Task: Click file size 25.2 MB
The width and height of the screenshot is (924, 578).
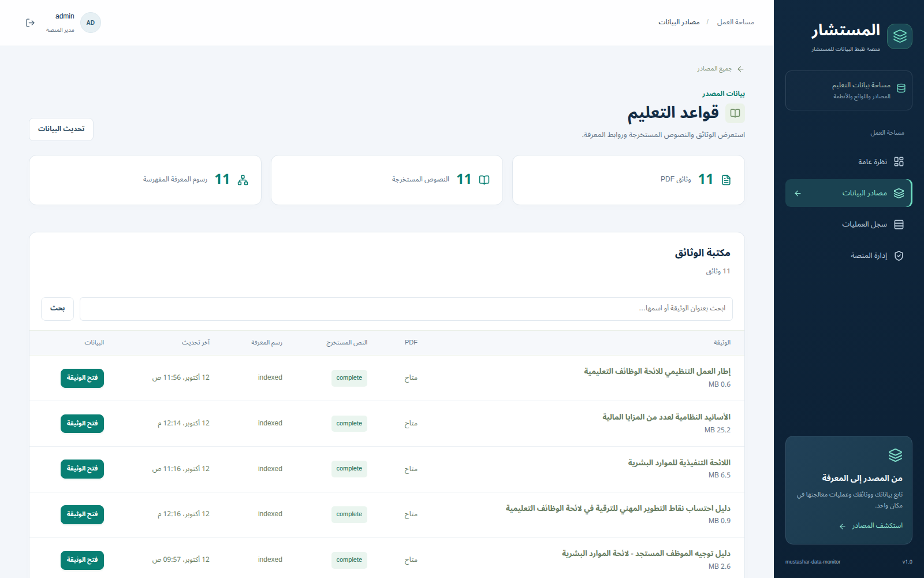Action: [717, 430]
